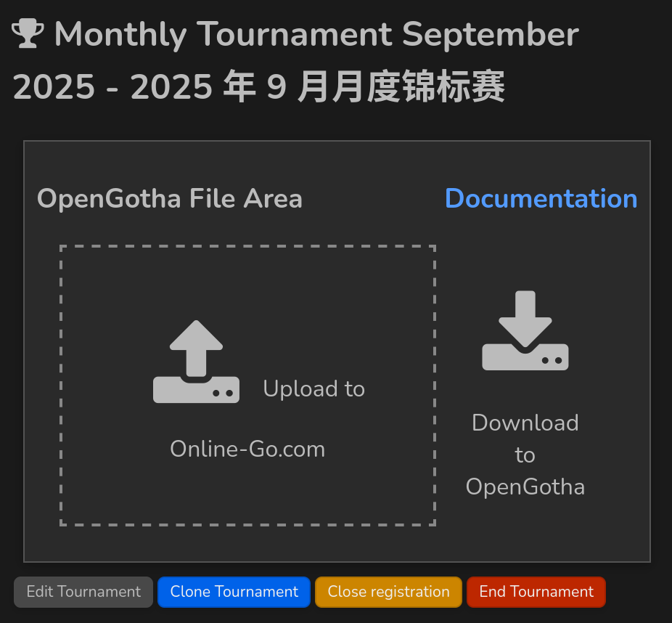The width and height of the screenshot is (672, 623).
Task: Open the Documentation link
Action: 541,199
